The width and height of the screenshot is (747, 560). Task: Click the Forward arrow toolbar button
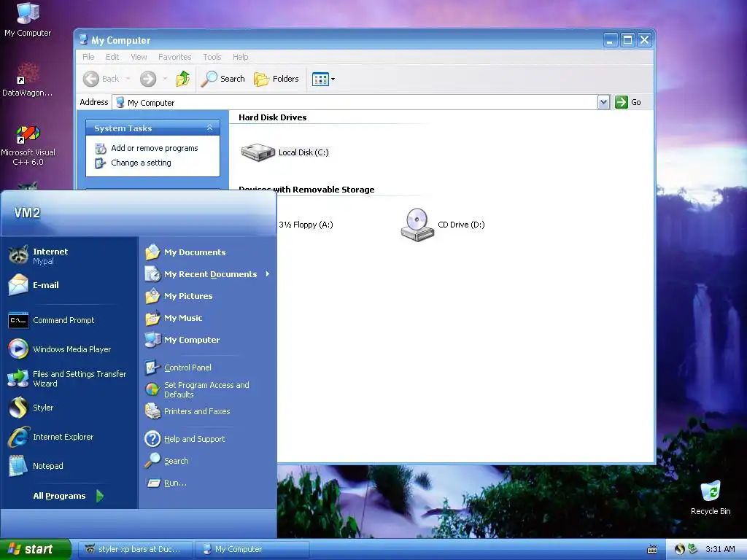click(x=148, y=79)
